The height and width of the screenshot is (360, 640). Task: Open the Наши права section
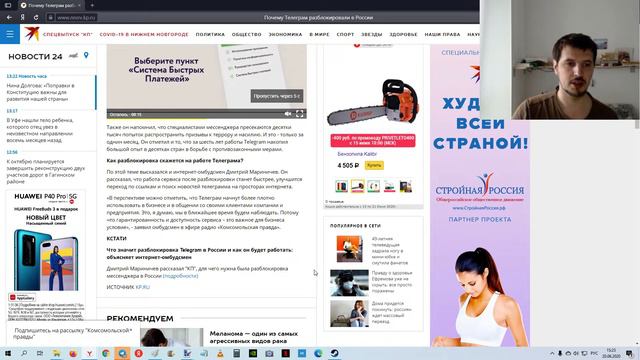click(442, 35)
